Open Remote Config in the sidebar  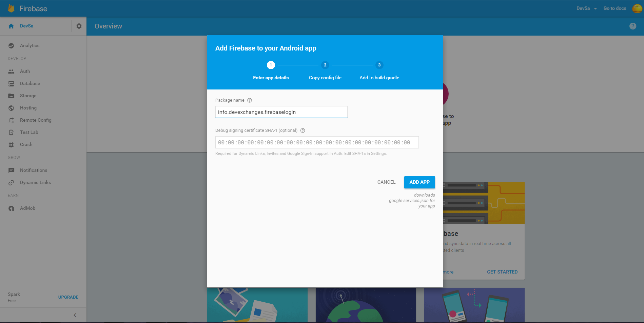[36, 120]
